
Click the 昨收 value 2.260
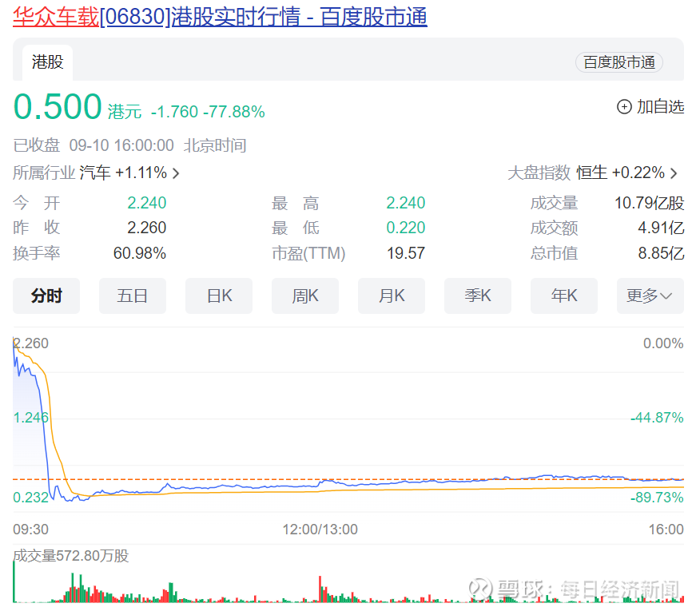[146, 228]
